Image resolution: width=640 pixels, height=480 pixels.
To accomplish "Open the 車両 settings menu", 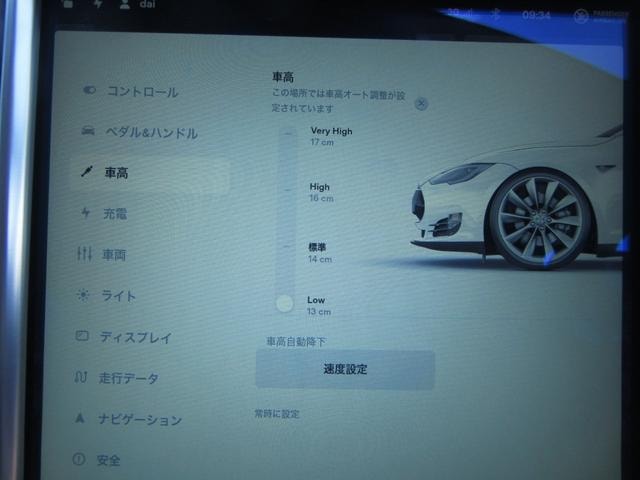I will 114,255.
